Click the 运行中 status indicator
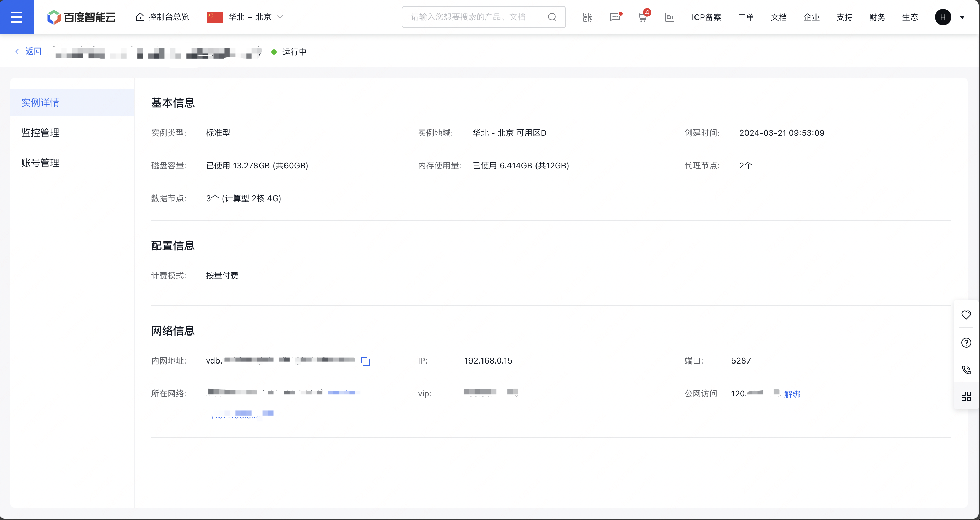This screenshot has height=520, width=980. pyautogui.click(x=289, y=52)
